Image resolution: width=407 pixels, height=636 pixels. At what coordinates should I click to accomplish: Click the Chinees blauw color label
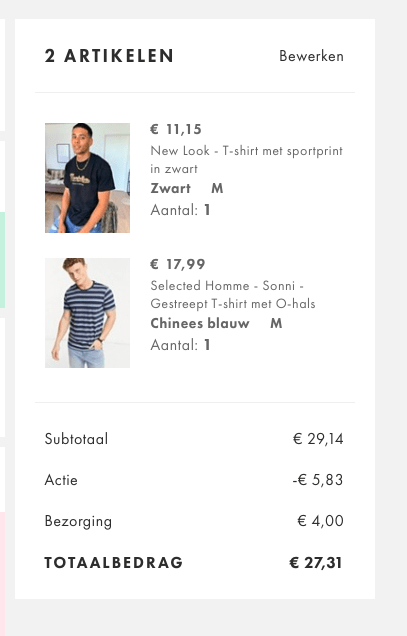pos(200,323)
